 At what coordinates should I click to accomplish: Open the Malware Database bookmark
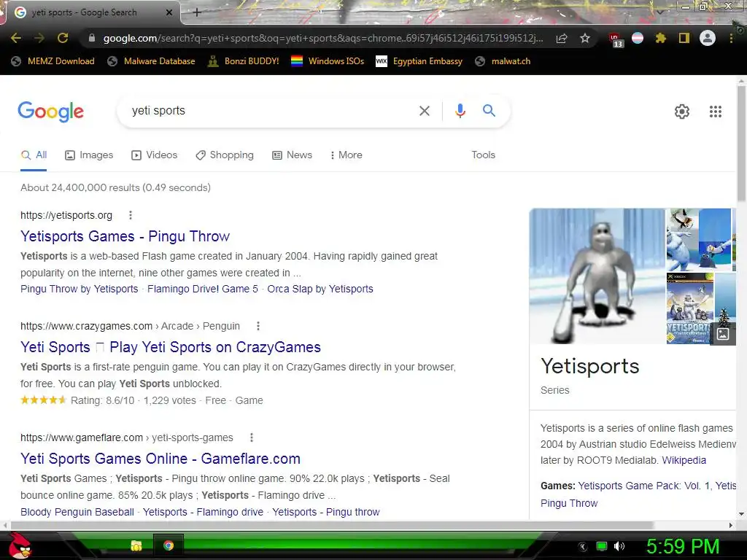pyautogui.click(x=152, y=61)
